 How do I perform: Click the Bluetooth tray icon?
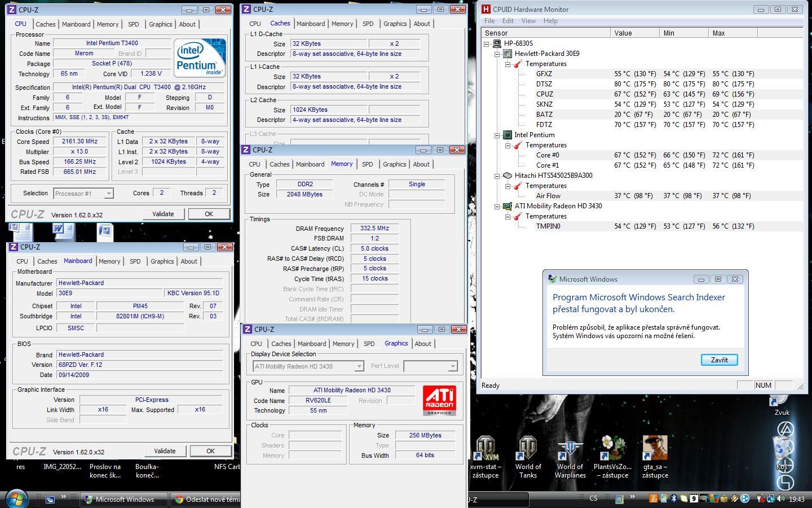673,498
